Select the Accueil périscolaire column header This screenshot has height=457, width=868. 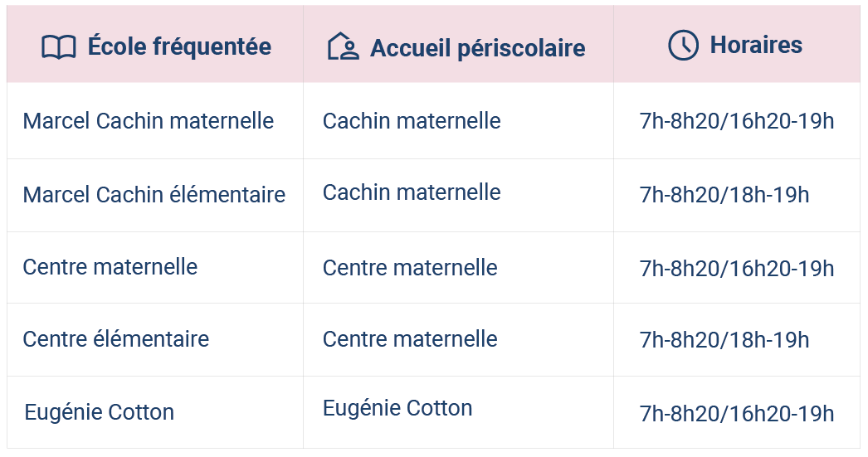[x=458, y=44]
